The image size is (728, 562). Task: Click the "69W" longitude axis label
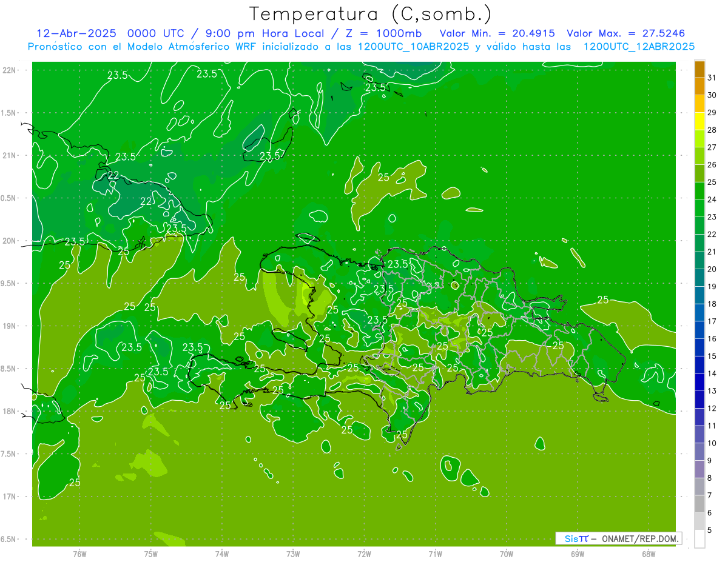(x=578, y=554)
